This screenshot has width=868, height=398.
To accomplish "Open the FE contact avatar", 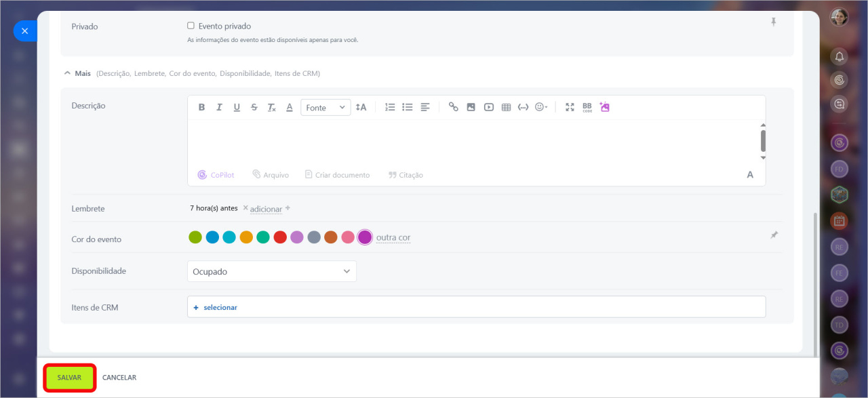I will [840, 273].
